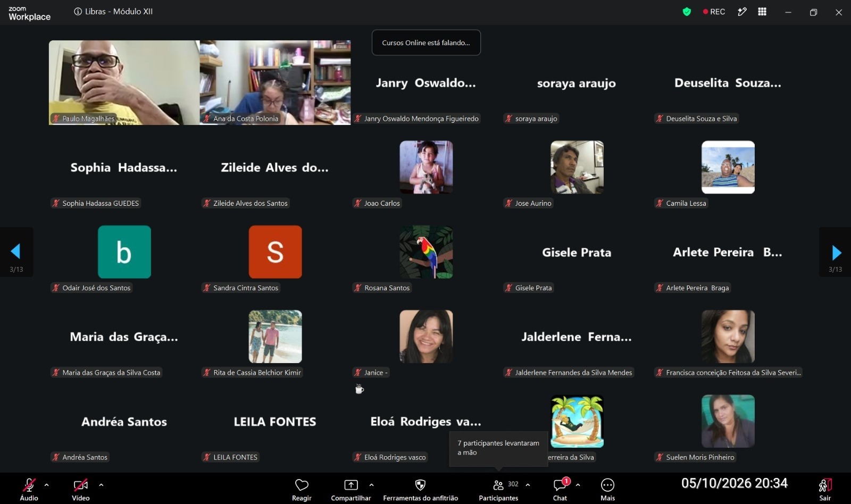Click soraya araujo participant tile
This screenshot has width=851, height=504.
tap(577, 83)
